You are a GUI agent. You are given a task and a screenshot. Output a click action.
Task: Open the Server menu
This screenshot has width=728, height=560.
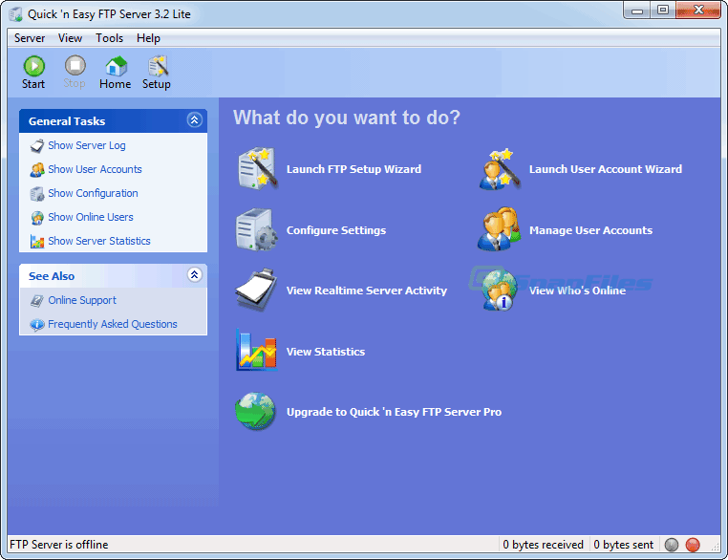pos(30,38)
